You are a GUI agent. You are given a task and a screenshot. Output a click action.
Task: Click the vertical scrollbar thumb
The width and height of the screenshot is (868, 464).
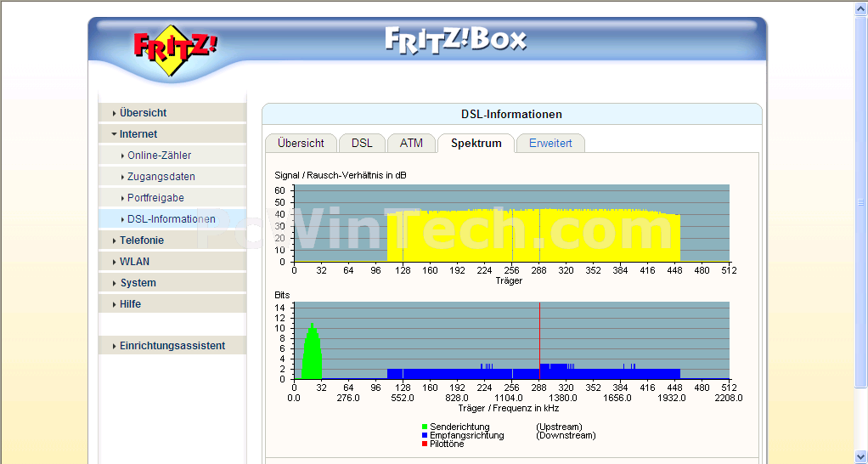pos(861,201)
